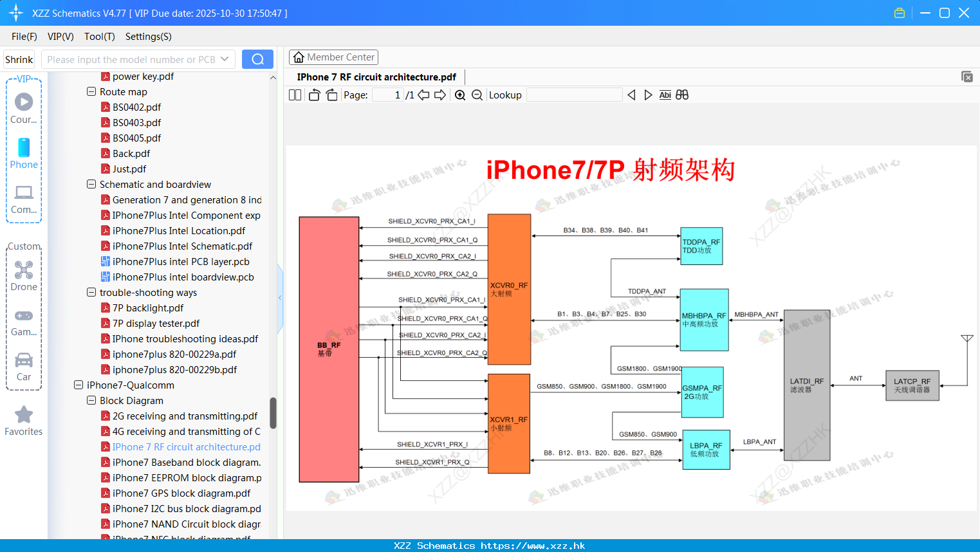
Task: Open the Member Center
Action: click(x=333, y=57)
